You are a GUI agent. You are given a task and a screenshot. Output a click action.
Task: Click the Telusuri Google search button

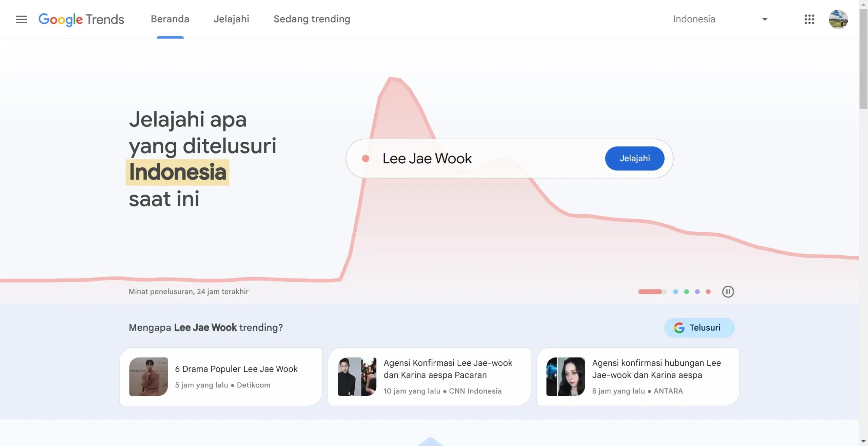click(699, 328)
